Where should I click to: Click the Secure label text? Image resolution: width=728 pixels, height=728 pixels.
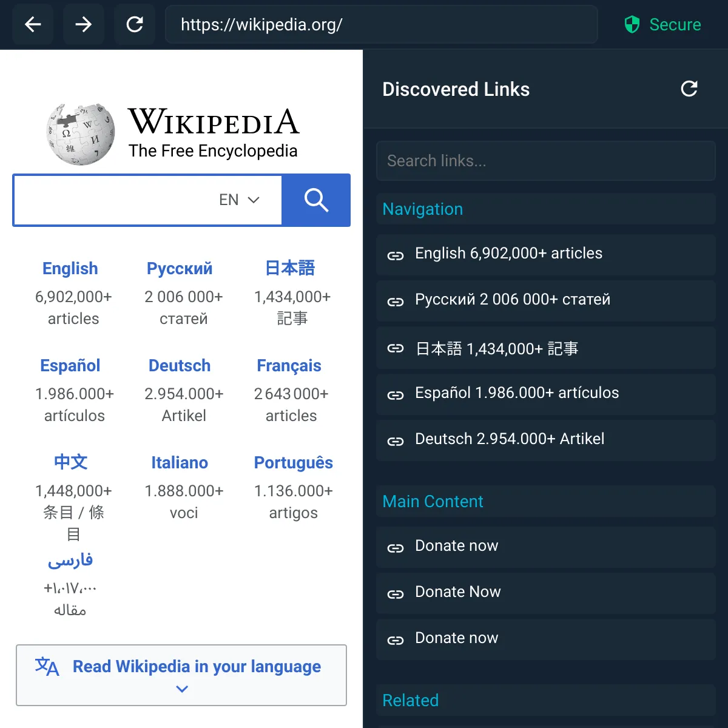[x=675, y=24]
